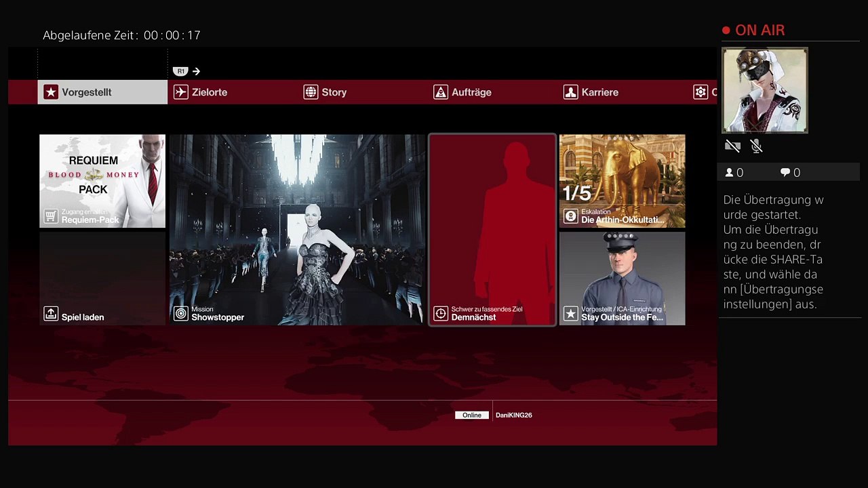This screenshot has height=488, width=868.
Task: Click the person icon beside Karriere
Action: click(x=571, y=92)
